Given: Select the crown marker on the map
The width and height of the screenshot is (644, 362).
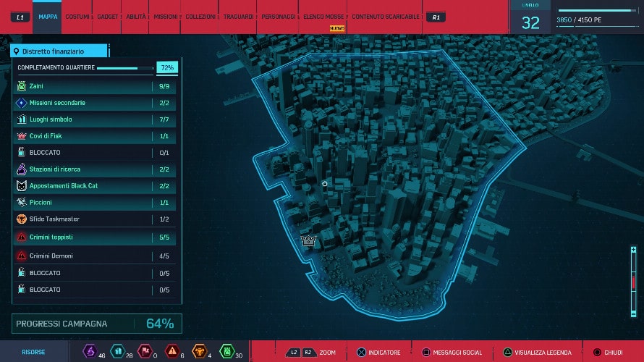Looking at the screenshot, I should [309, 240].
